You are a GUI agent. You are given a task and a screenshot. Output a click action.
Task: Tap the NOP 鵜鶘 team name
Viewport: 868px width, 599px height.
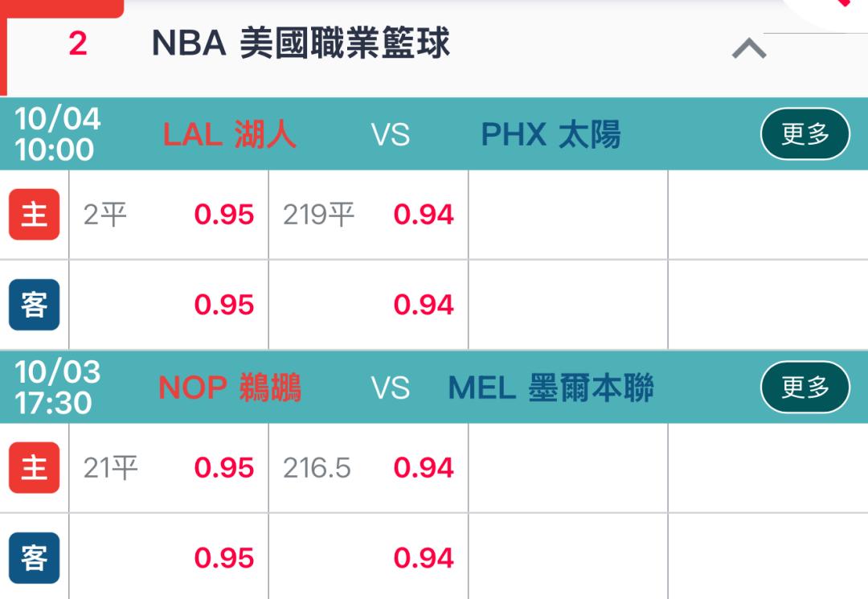pos(230,388)
